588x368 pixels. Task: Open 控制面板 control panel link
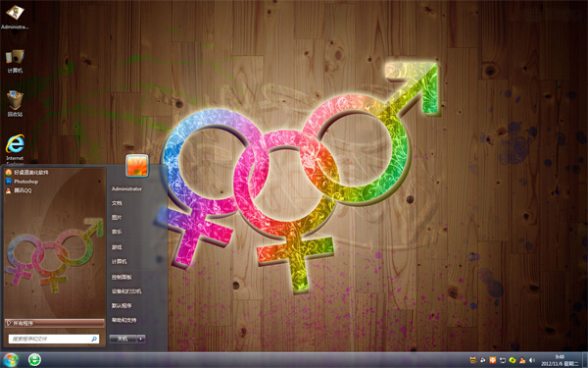pos(122,277)
